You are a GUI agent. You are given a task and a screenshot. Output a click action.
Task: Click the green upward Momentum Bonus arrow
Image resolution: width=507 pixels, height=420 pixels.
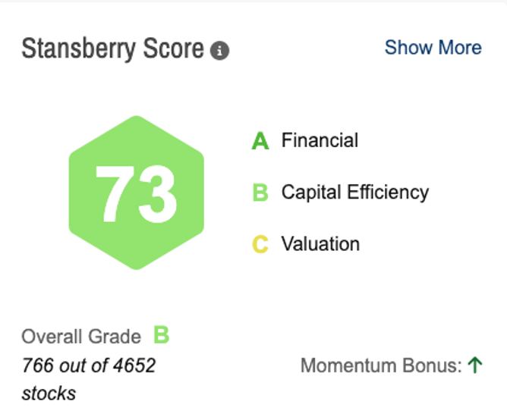476,365
